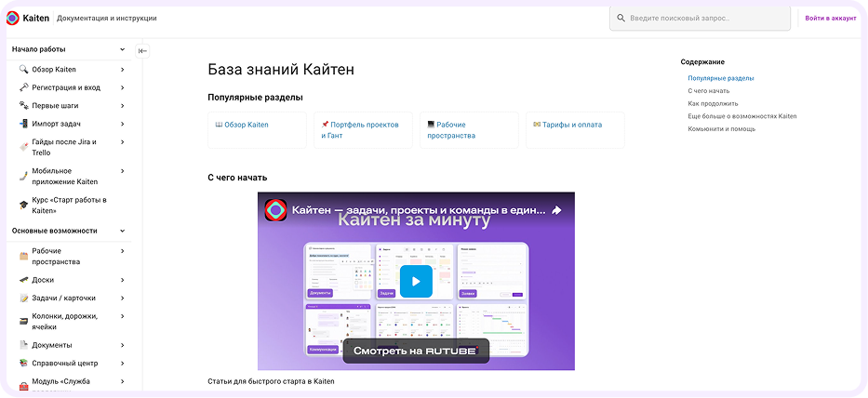868x398 pixels.
Task: Expand the Рабочие пространства chevron in sidebar
Action: [x=123, y=251]
